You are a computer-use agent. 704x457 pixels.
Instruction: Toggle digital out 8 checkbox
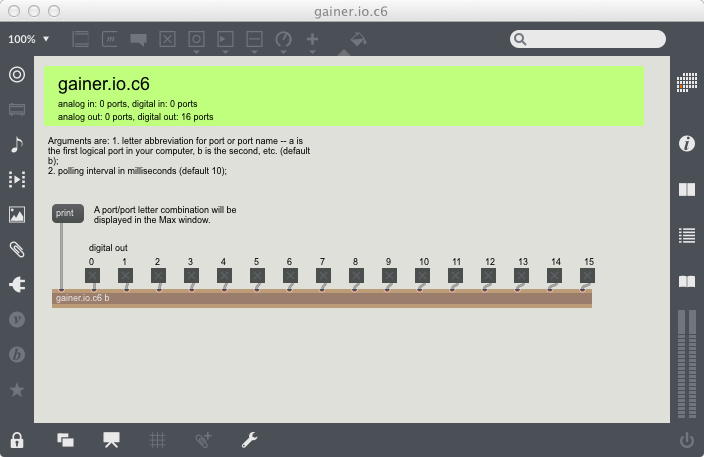[356, 276]
